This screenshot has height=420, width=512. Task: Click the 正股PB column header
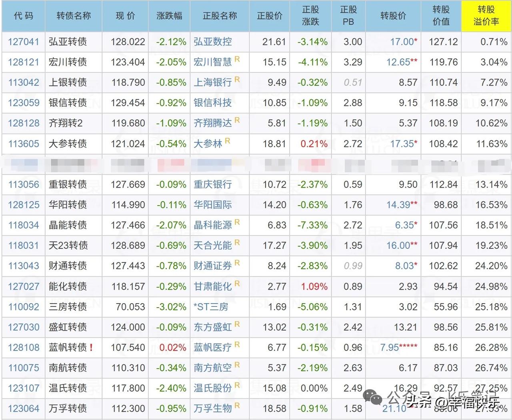coord(348,16)
